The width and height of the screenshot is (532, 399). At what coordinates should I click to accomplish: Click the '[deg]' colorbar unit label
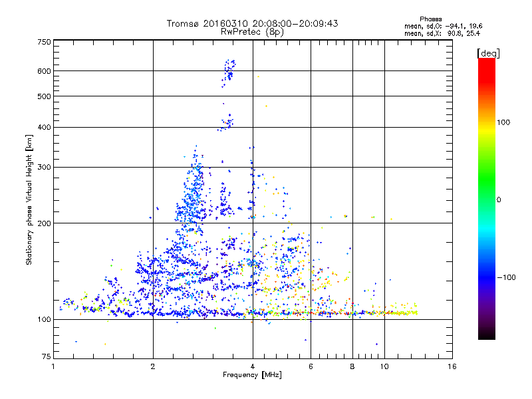(x=488, y=53)
